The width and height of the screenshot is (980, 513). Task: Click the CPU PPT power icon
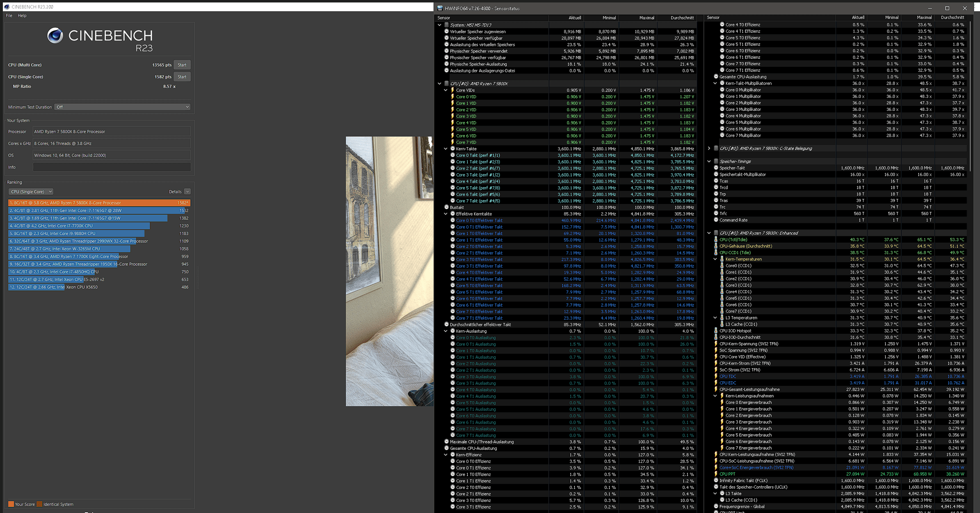716,474
